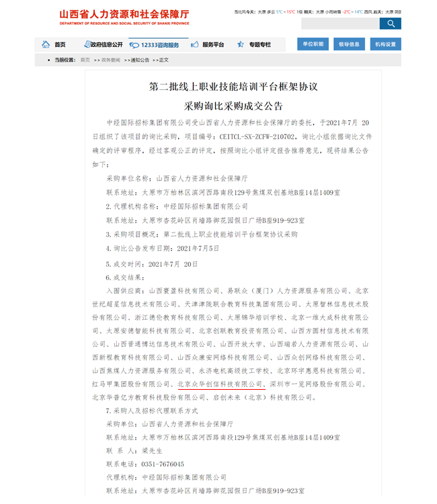Image resolution: width=437 pixels, height=504 pixels.
Task: Click the title line 采购询比采购成交公告
Action: [x=233, y=106]
